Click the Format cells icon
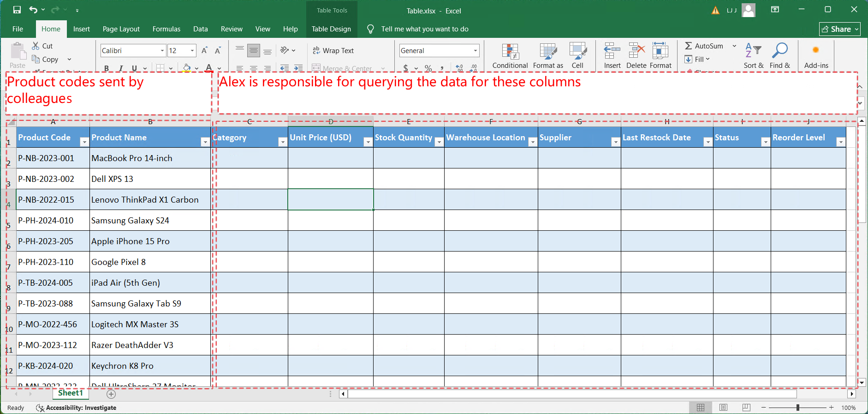 coord(660,51)
